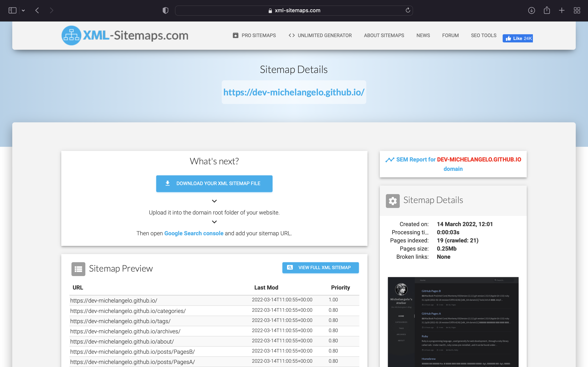Click the Share icon in toolbar

coord(547,10)
